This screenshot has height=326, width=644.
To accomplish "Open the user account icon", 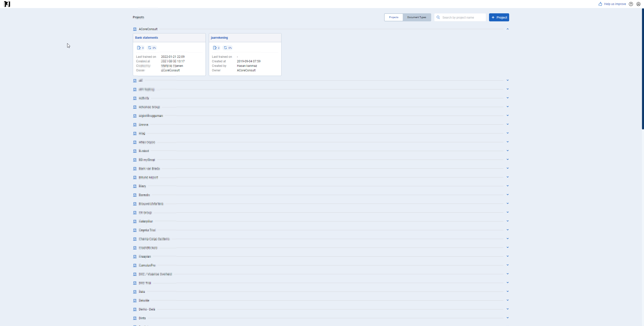I will click(x=638, y=4).
